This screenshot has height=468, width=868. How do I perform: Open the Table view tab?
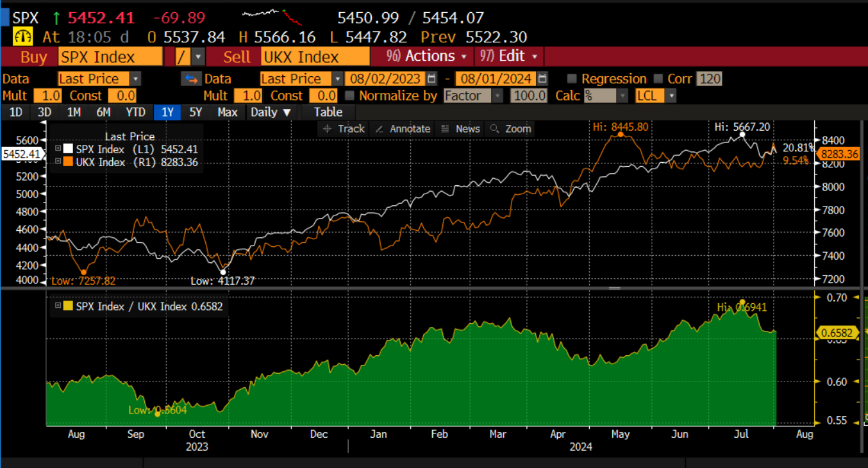point(328,112)
